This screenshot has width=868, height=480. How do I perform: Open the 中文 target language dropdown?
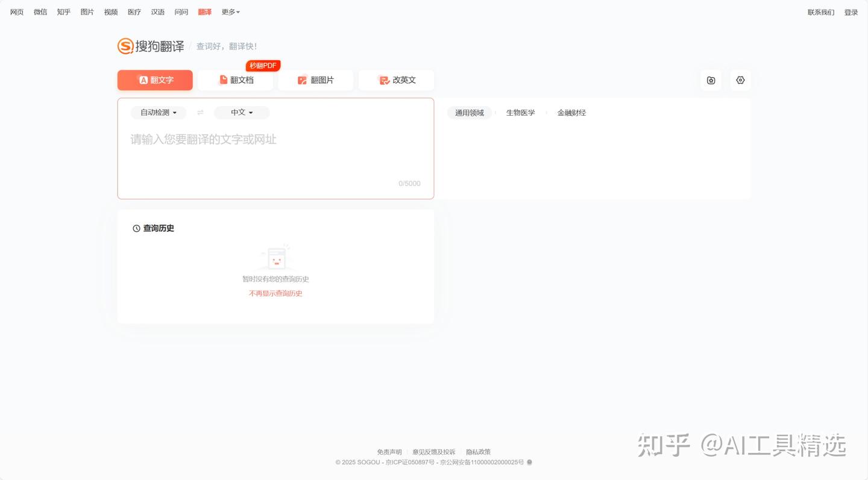coord(242,113)
